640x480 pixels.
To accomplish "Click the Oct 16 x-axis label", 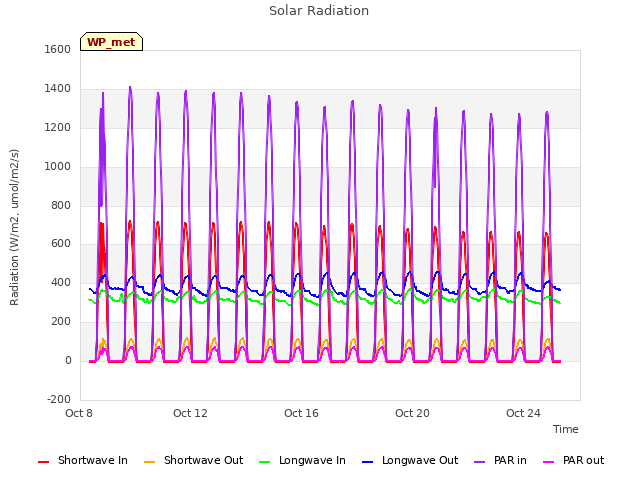I will pyautogui.click(x=301, y=413).
